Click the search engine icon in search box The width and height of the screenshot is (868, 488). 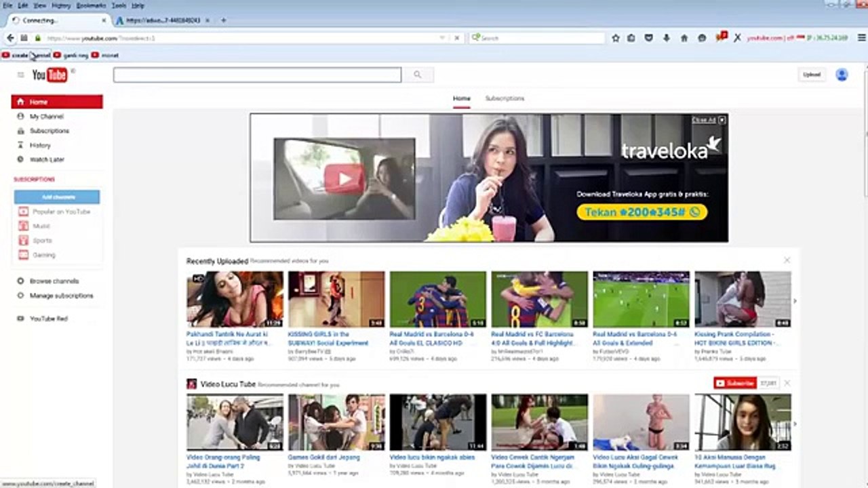click(477, 39)
